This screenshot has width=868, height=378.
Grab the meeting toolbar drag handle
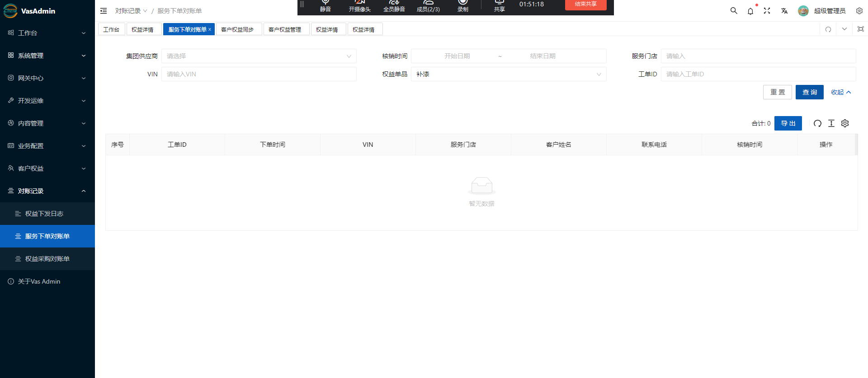pos(302,4)
